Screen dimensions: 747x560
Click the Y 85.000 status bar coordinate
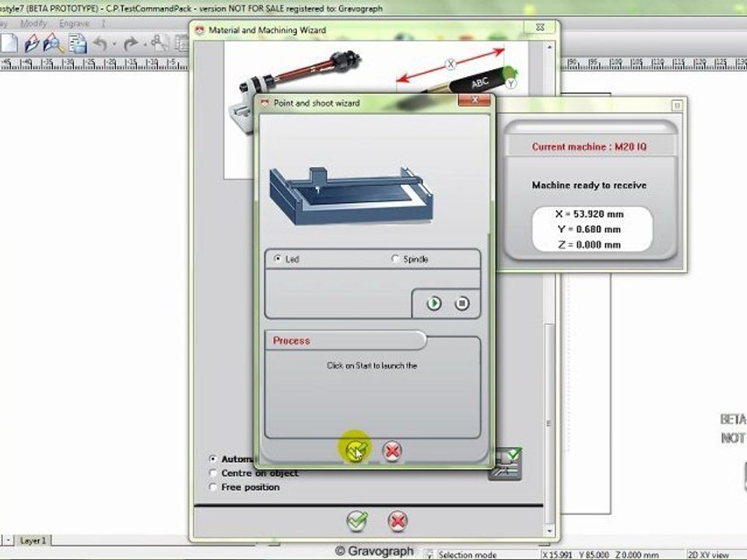click(x=594, y=555)
